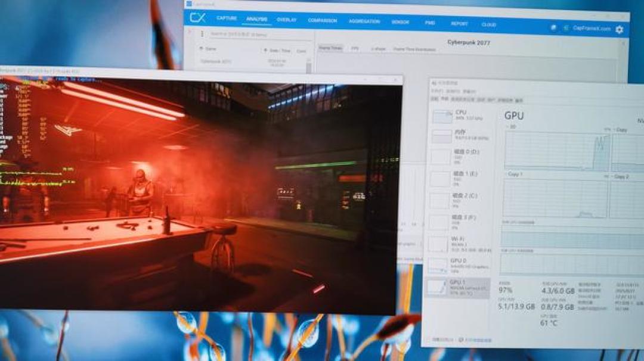Open the three-dot menu beside CapFrameX search

[x=202, y=34]
